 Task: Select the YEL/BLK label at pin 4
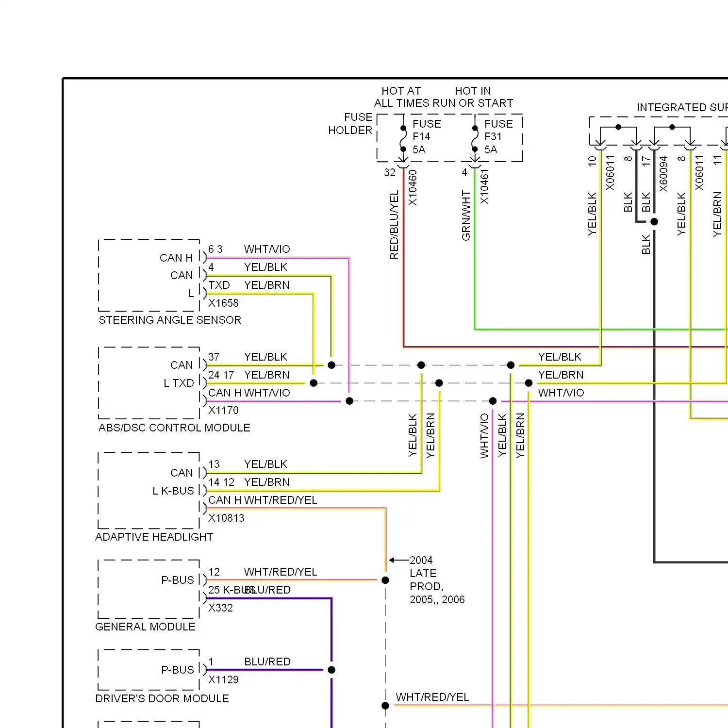[265, 267]
